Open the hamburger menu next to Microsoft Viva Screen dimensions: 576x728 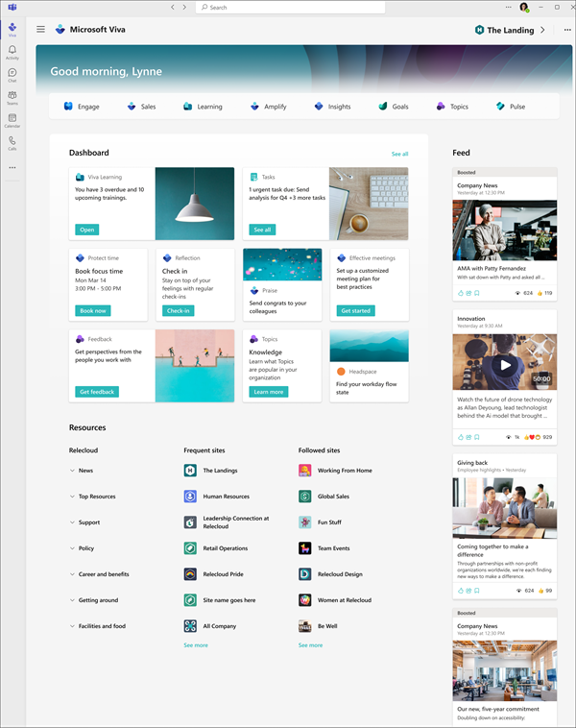click(x=41, y=29)
